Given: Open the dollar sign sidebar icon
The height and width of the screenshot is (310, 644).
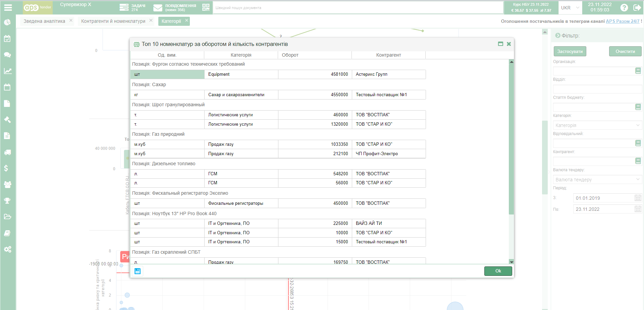Looking at the screenshot, I should pos(6,168).
